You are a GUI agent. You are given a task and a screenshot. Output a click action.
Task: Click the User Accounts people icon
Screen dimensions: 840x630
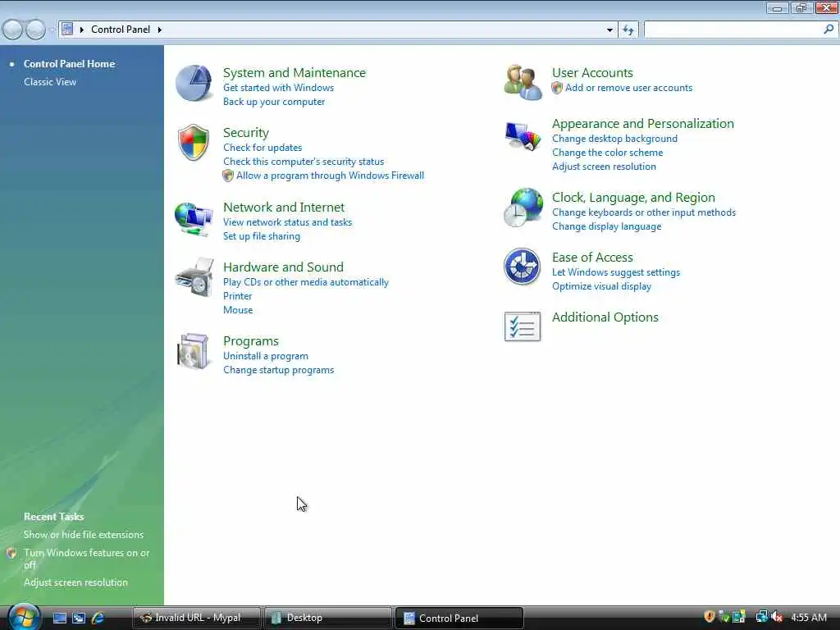click(523, 83)
